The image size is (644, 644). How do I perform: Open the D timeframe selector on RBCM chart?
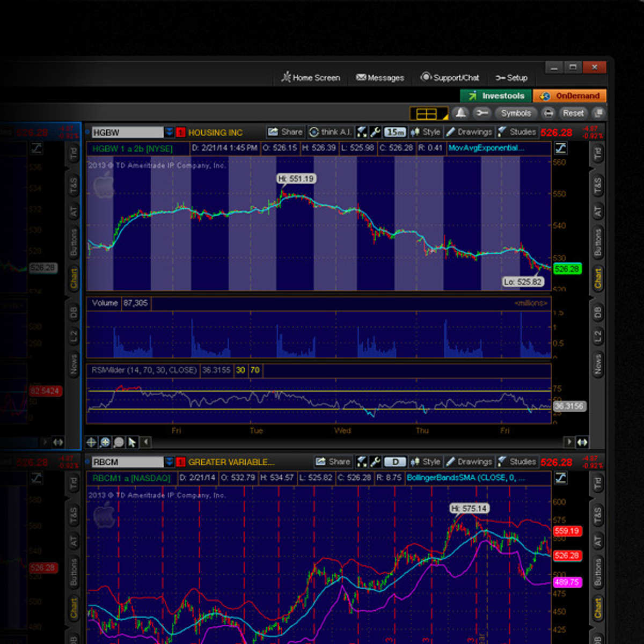point(395,462)
